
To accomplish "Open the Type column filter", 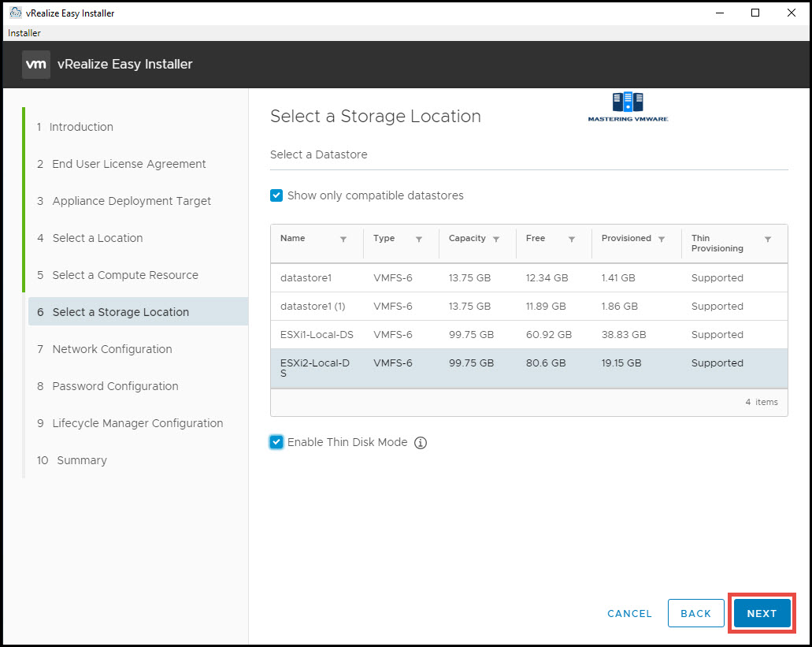I will (419, 238).
